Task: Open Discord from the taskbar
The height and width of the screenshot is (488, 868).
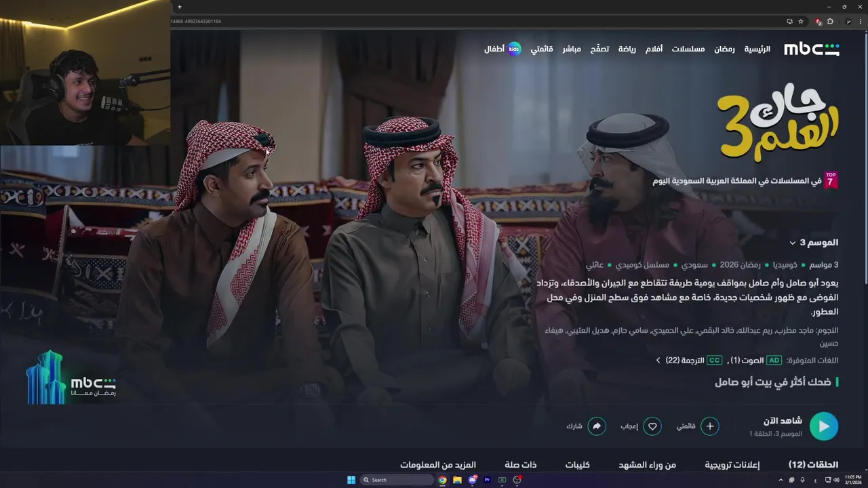Action: tap(472, 480)
